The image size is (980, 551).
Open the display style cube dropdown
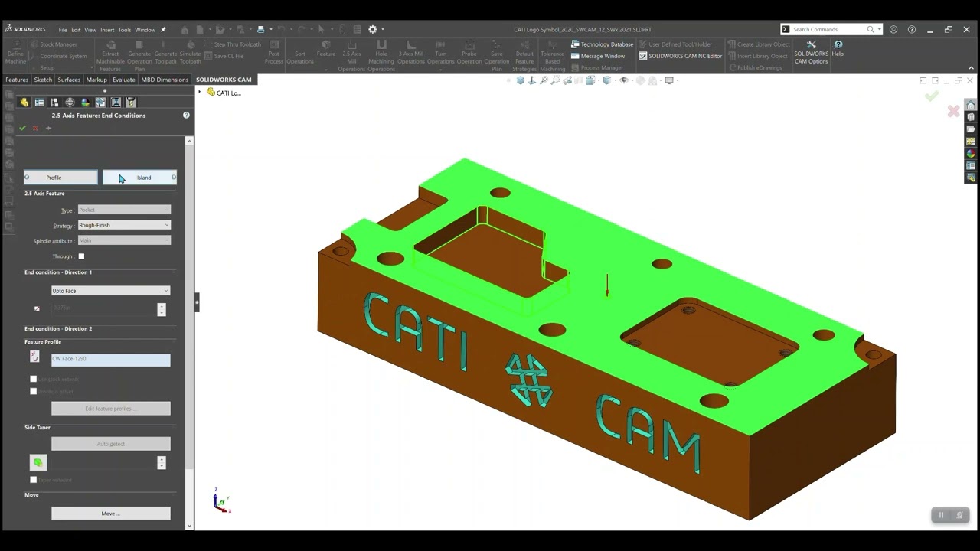609,80
